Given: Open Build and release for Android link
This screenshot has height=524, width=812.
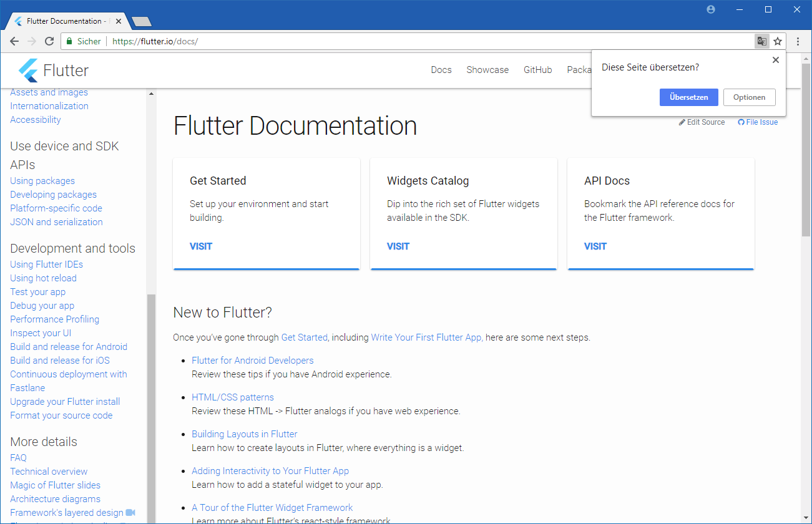Looking at the screenshot, I should click(x=69, y=347).
